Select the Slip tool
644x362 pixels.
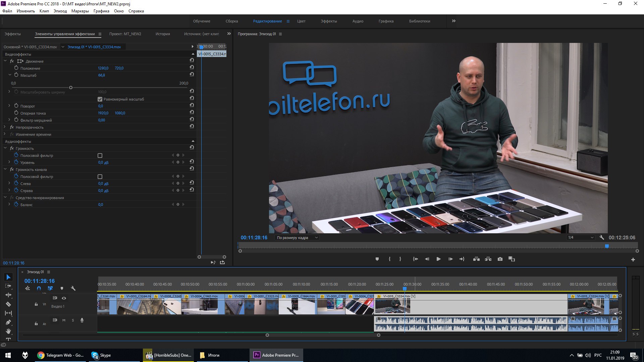coord(8,313)
